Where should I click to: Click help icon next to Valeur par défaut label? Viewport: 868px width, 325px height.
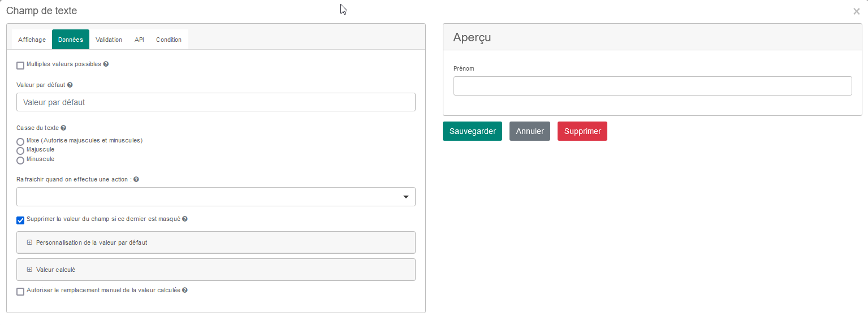[x=70, y=85]
